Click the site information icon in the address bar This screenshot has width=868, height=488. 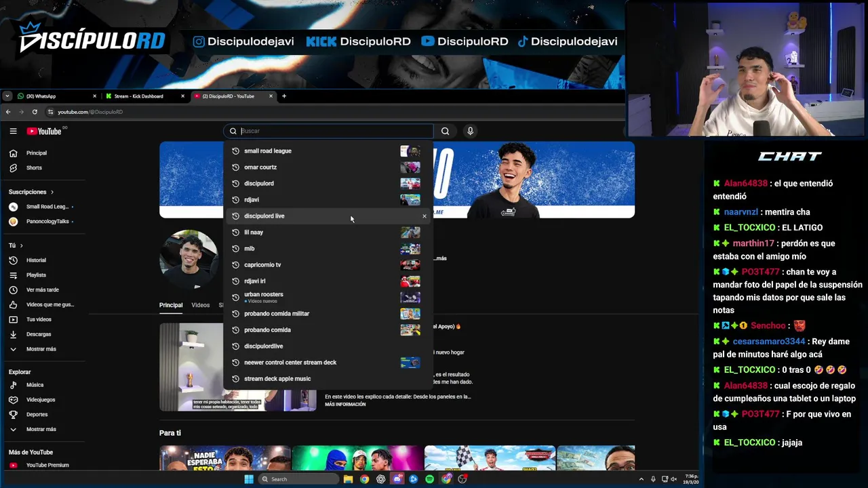point(50,112)
